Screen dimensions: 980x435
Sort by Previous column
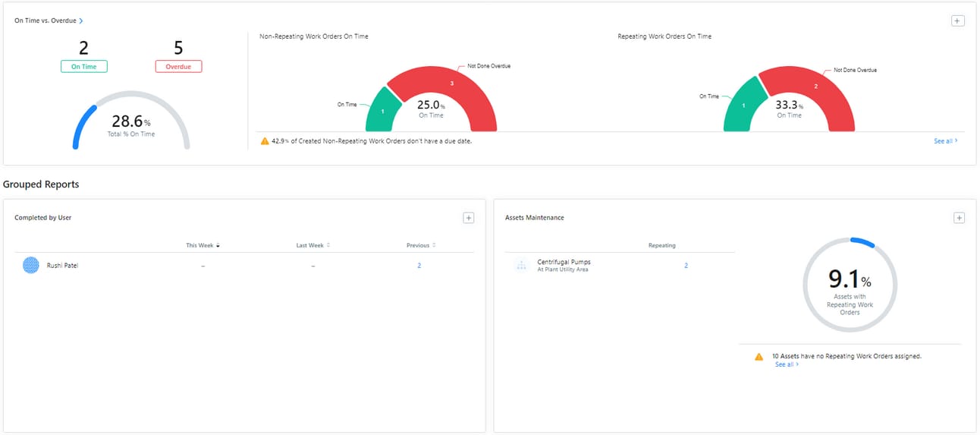421,245
